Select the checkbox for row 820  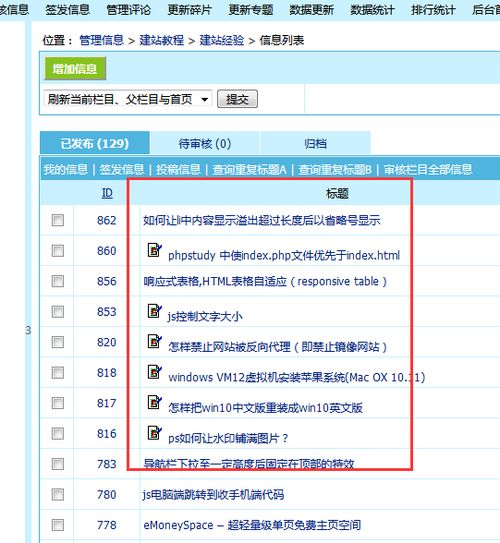click(x=58, y=342)
